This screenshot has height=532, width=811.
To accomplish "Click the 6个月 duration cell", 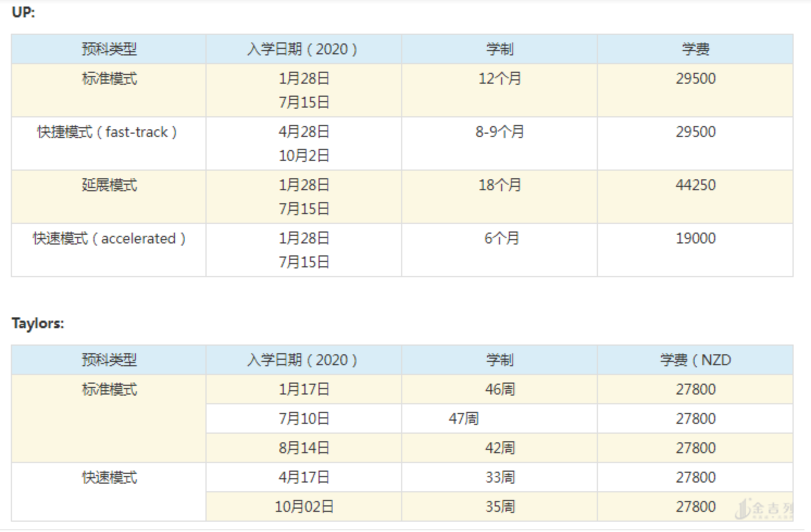I will click(x=501, y=239).
